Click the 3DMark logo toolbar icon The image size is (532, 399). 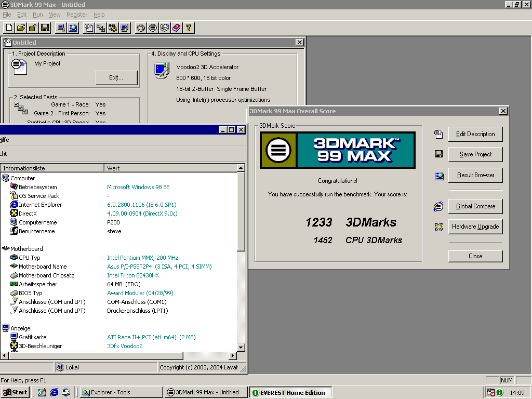tap(153, 28)
